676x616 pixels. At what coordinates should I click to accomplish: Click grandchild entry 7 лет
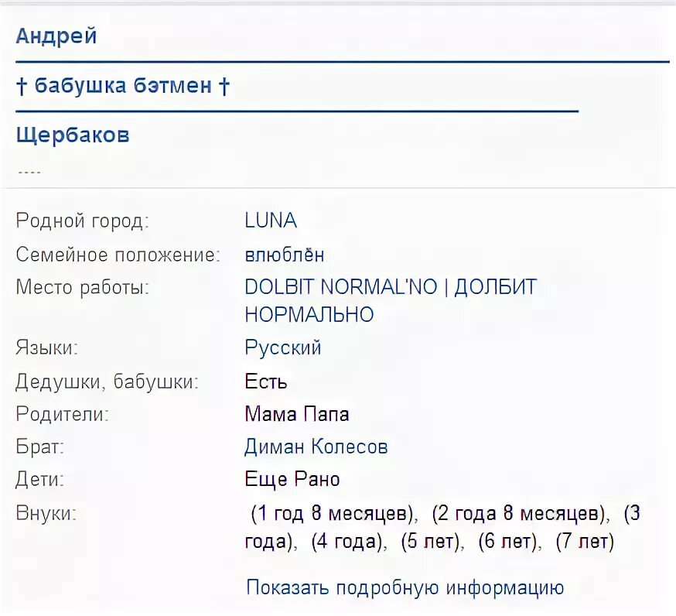(585, 542)
